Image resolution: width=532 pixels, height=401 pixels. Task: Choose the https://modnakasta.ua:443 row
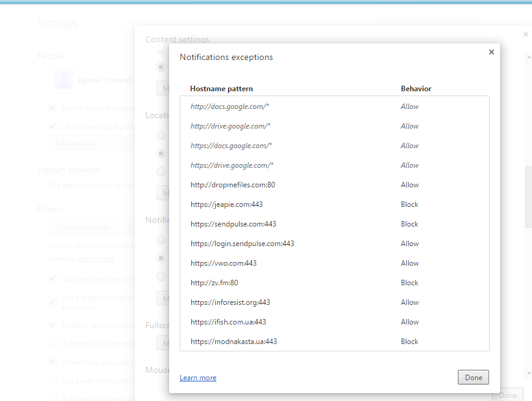point(234,342)
